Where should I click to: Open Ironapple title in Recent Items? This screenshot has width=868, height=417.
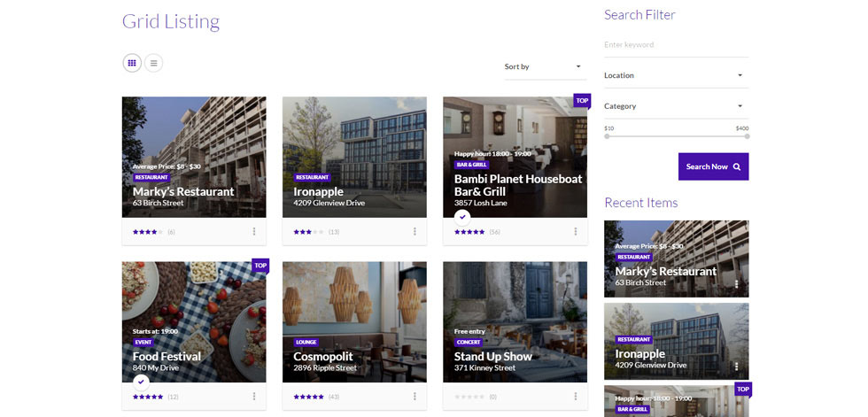tap(639, 354)
